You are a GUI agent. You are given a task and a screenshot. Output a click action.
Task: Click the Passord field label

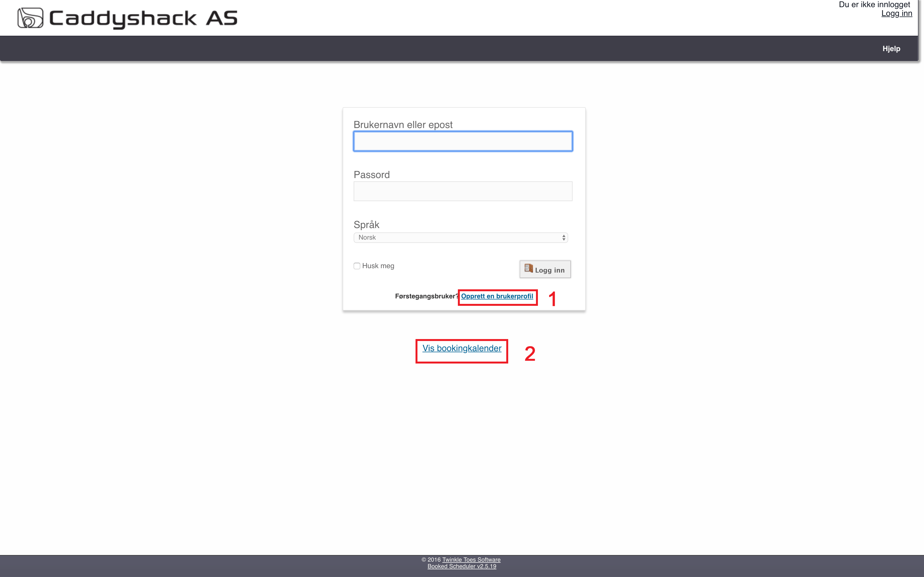tap(372, 175)
